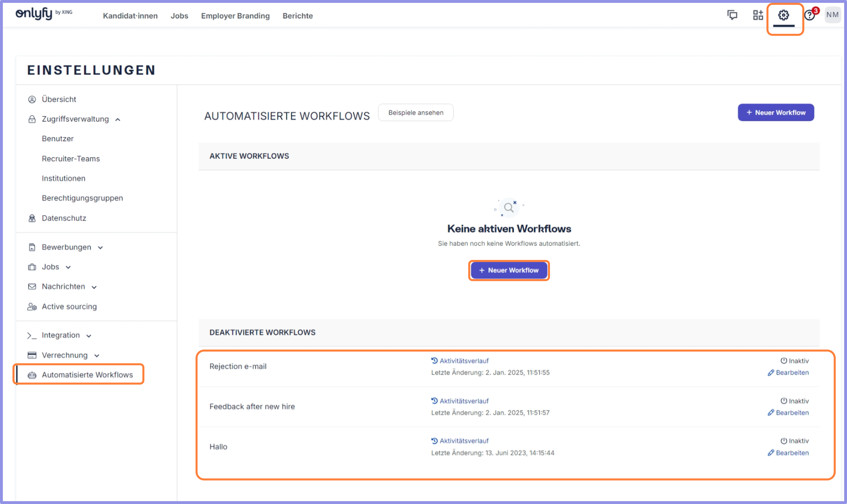
Task: Click the Datenschutz privacy icon
Action: point(32,218)
